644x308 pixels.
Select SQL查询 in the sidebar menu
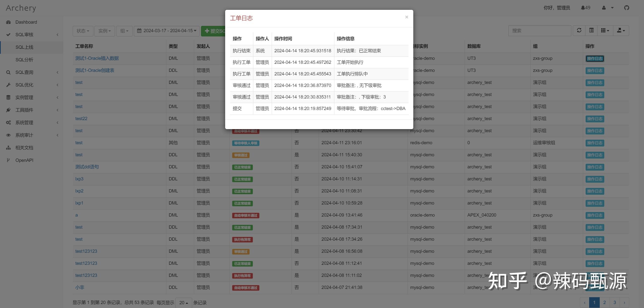tap(25, 72)
